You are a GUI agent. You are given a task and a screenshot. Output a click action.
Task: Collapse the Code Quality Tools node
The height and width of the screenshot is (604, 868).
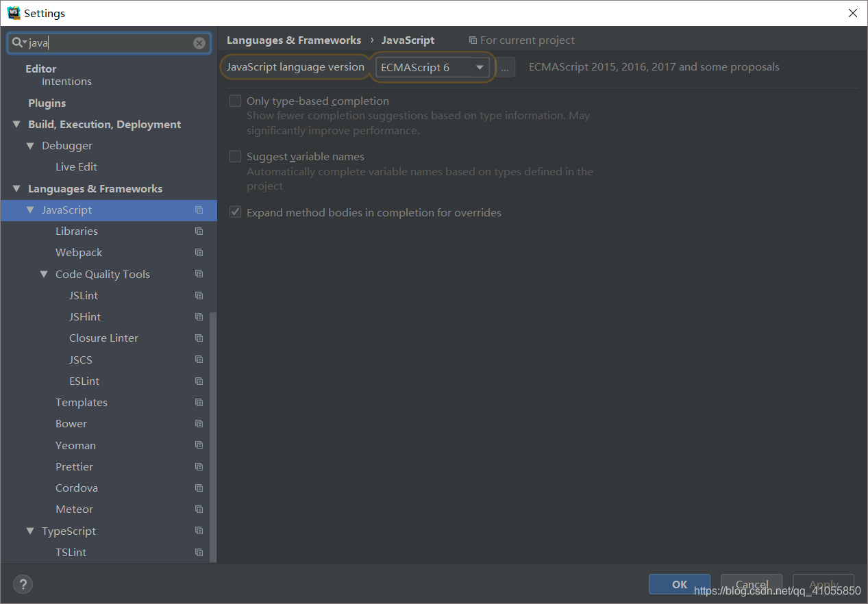pyautogui.click(x=44, y=273)
